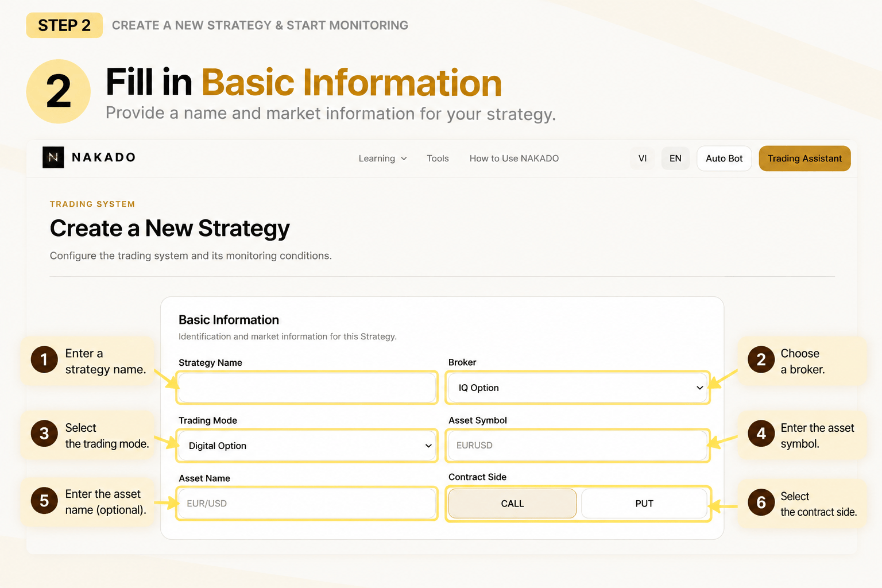Screen dimensions: 882x588
Task: Click the "Trading Mode" field label
Action: [x=208, y=420]
